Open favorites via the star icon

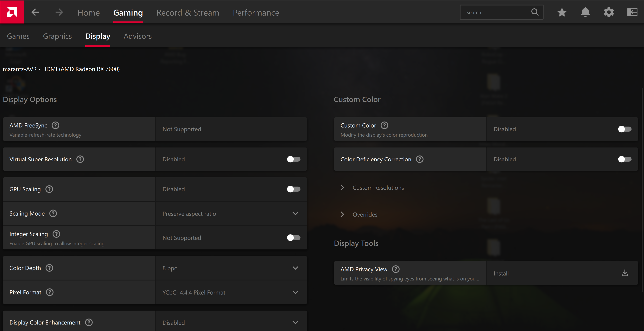click(x=562, y=12)
